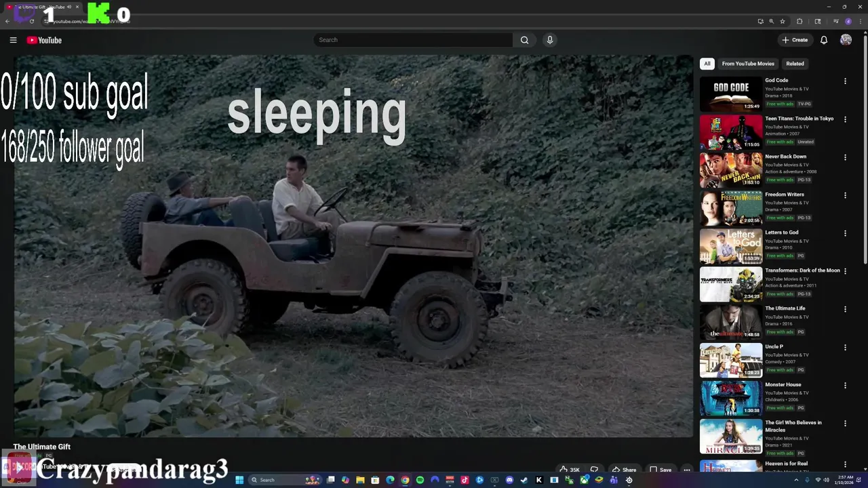The height and width of the screenshot is (488, 868).
Task: Click the search magnifier button
Action: [x=524, y=40]
